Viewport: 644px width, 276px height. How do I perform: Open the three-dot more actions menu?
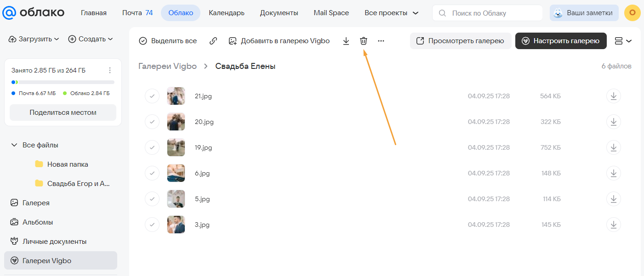click(381, 41)
